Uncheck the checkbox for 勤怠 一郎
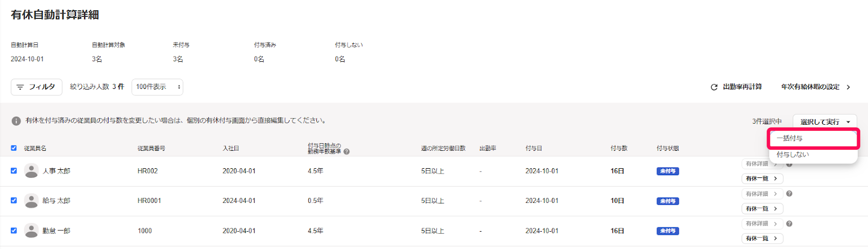The height and width of the screenshot is (249, 868). 14,230
